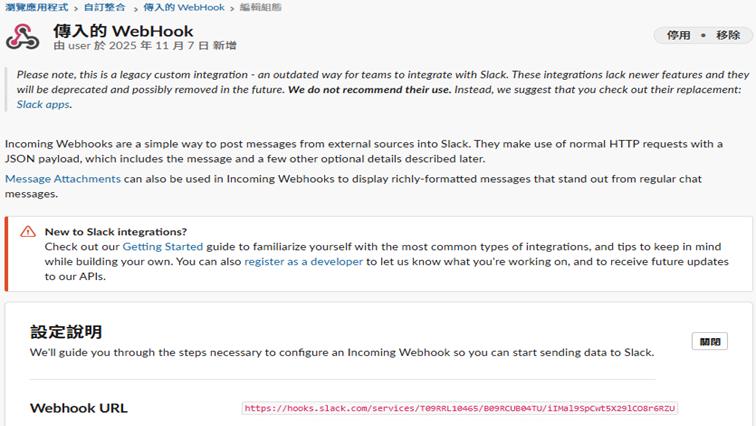
Task: Click the 編輯組態 breadcrumb text
Action: coord(260,7)
